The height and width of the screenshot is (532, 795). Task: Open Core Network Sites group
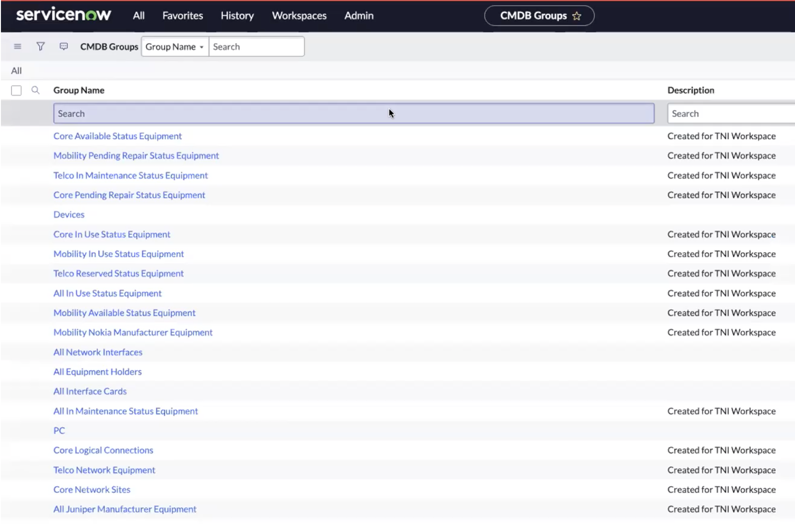92,489
